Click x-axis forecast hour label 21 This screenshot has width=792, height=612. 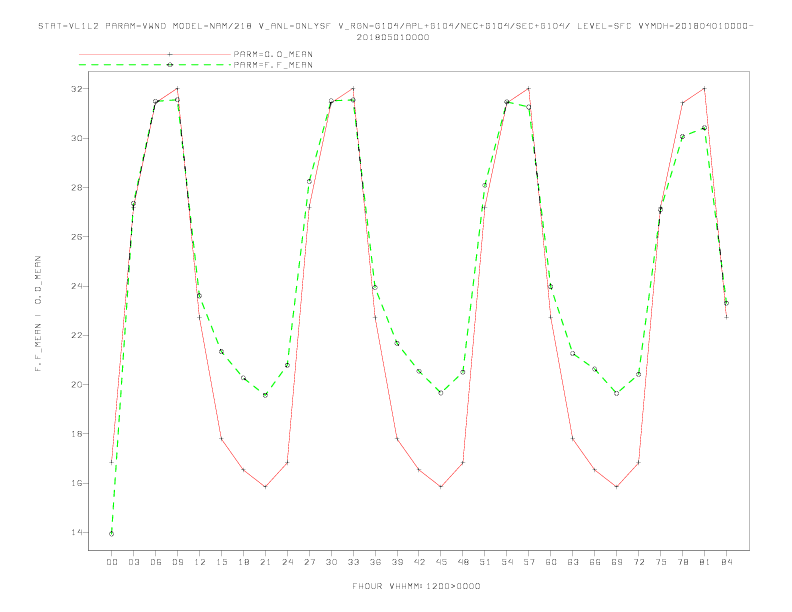[x=265, y=562]
